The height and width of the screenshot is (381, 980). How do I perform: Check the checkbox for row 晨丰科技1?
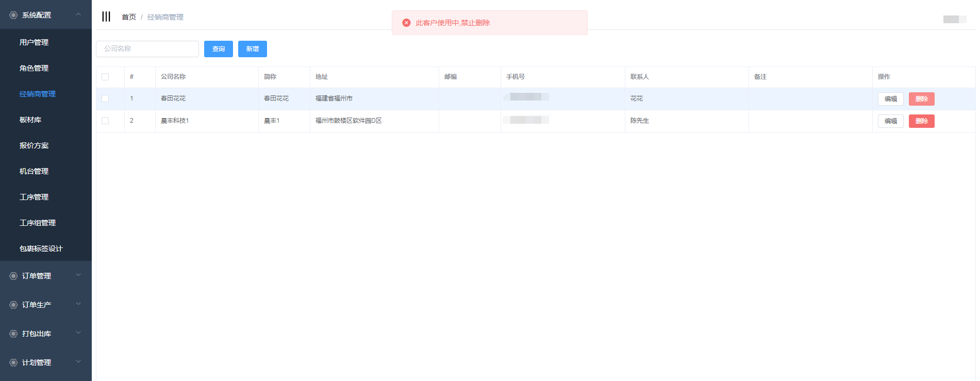tap(105, 121)
